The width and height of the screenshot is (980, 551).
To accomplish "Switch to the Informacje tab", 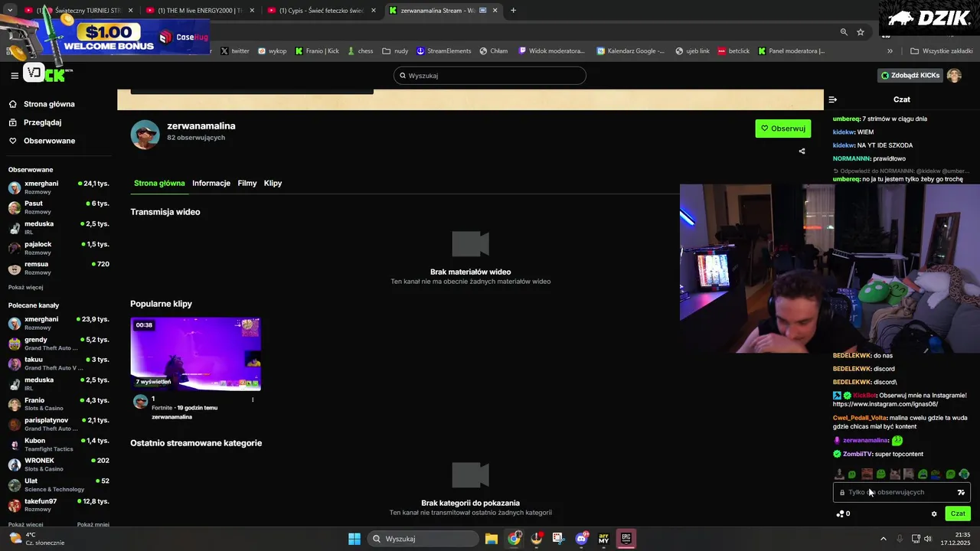I will [x=211, y=183].
